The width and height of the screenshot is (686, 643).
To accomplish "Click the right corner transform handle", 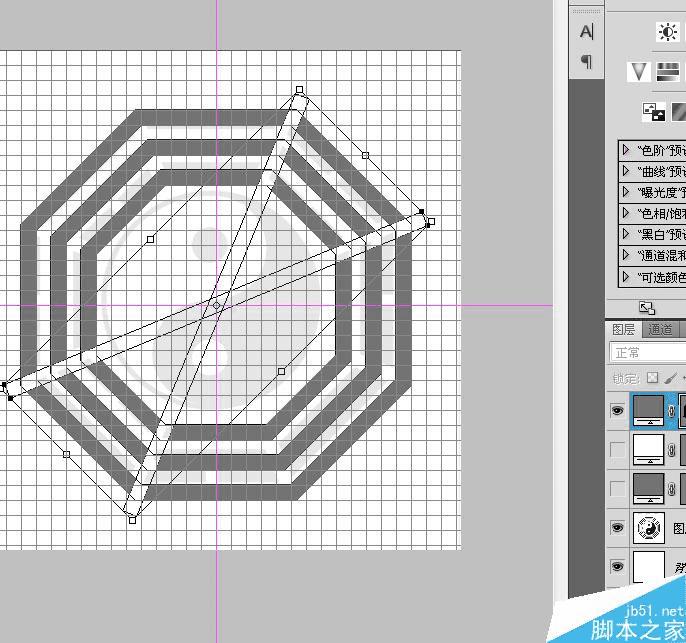I will [x=431, y=222].
